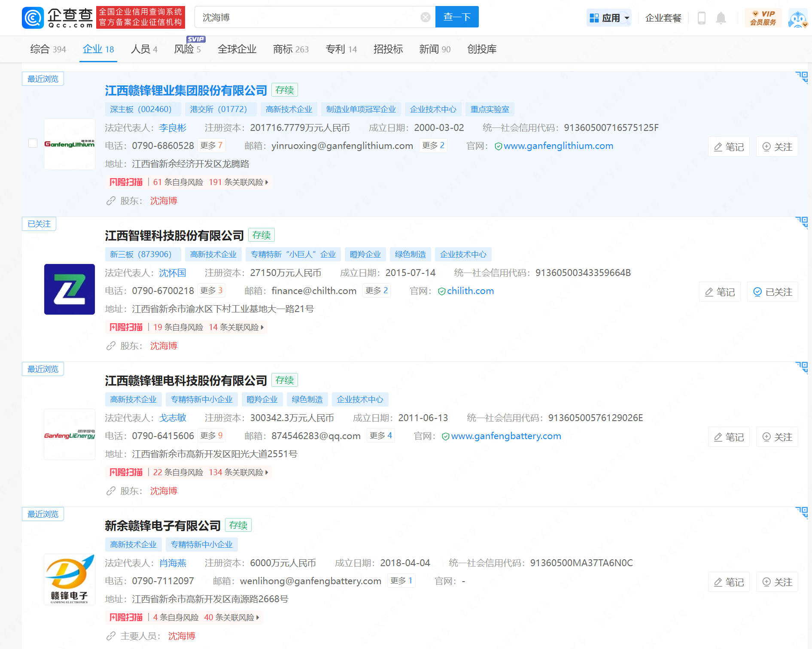The width and height of the screenshot is (812, 649).
Task: Open 江西赣锋锂电科技股份有限公司 title
Action: click(186, 381)
